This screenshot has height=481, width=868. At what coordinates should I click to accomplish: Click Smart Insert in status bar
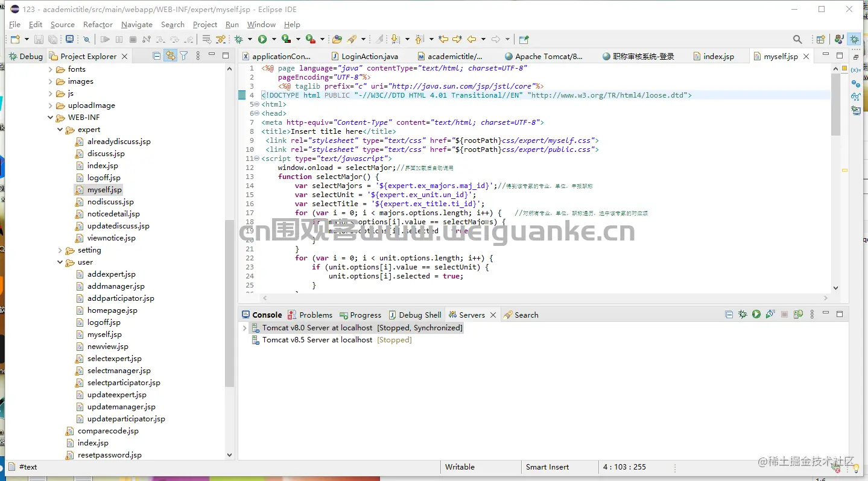pyautogui.click(x=547, y=467)
